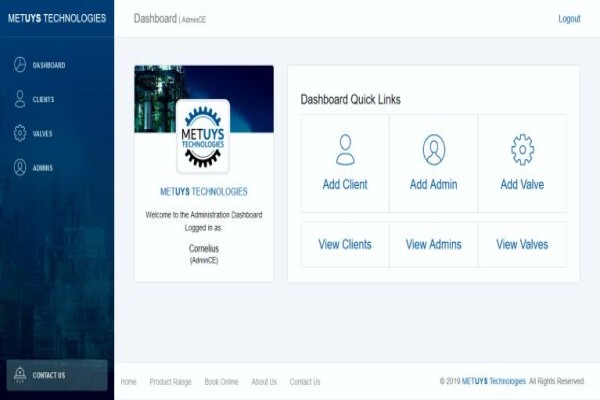Click the logged-in name Cornelius

204,248
